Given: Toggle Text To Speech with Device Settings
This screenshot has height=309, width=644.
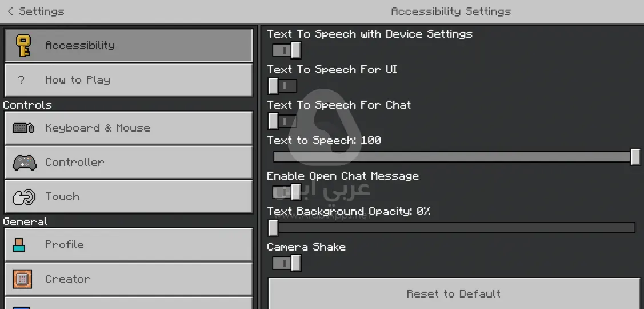Looking at the screenshot, I should coord(286,50).
